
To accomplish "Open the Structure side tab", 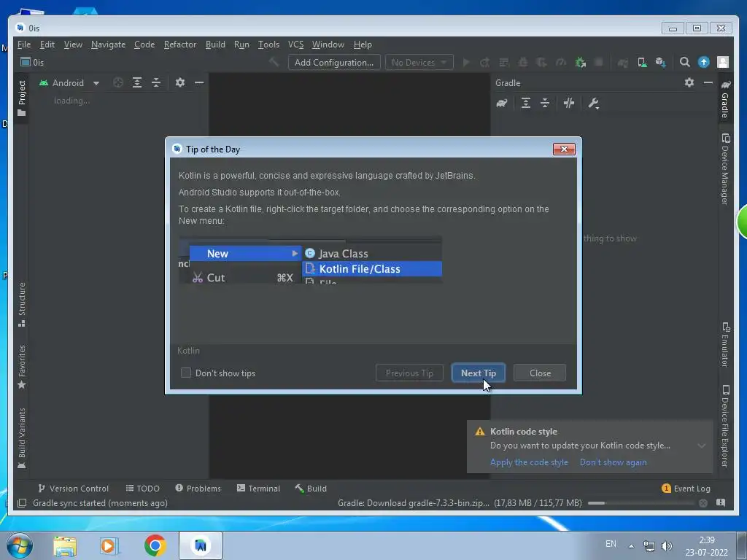I will (x=21, y=305).
